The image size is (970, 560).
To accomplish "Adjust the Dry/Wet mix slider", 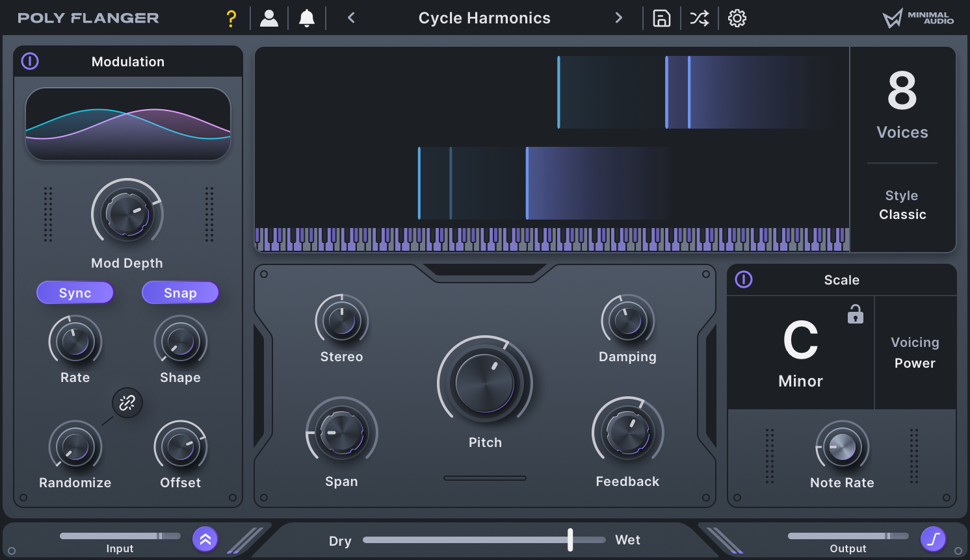I will [570, 539].
